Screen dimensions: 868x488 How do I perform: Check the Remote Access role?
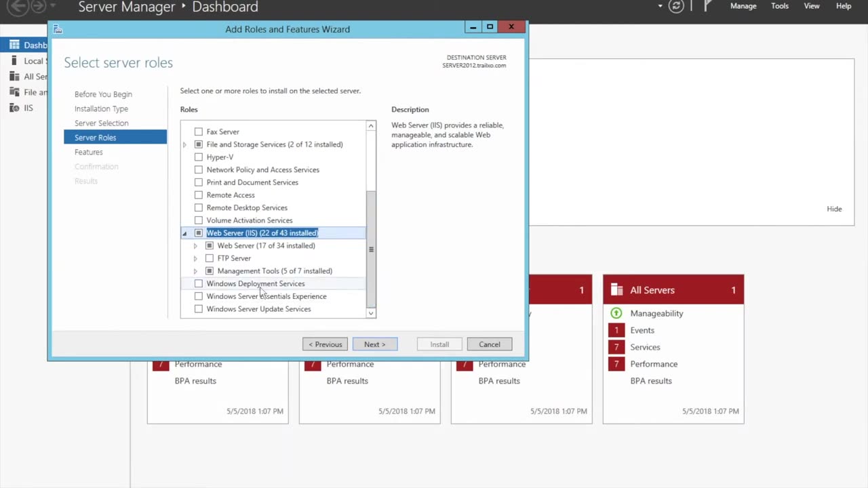199,195
